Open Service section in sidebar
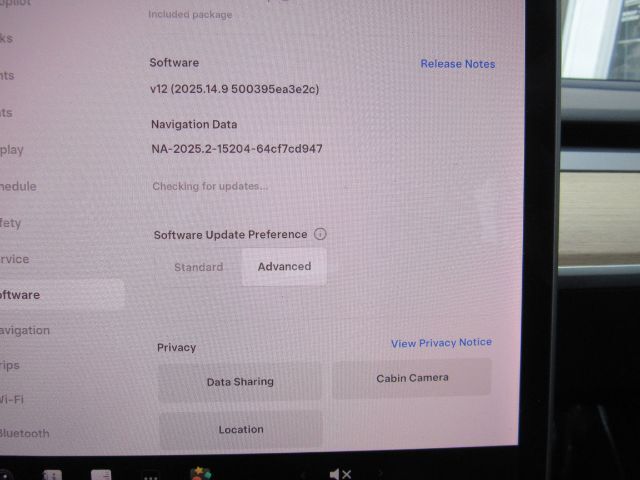This screenshot has height=480, width=640. [15, 259]
